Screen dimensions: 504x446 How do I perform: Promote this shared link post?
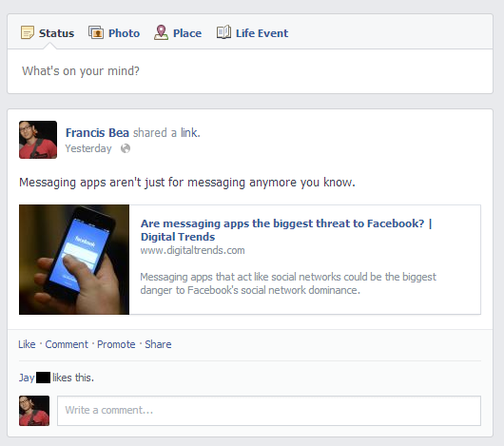coord(116,344)
